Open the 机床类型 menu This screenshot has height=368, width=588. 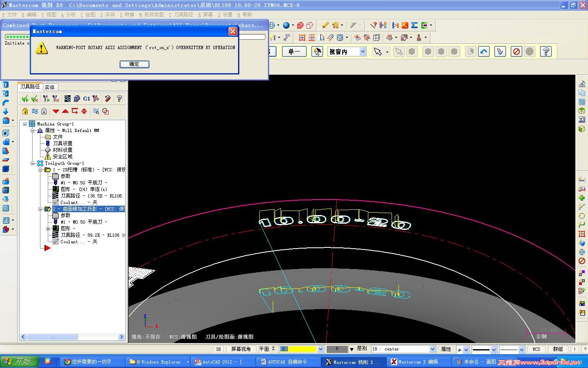pyautogui.click(x=151, y=15)
